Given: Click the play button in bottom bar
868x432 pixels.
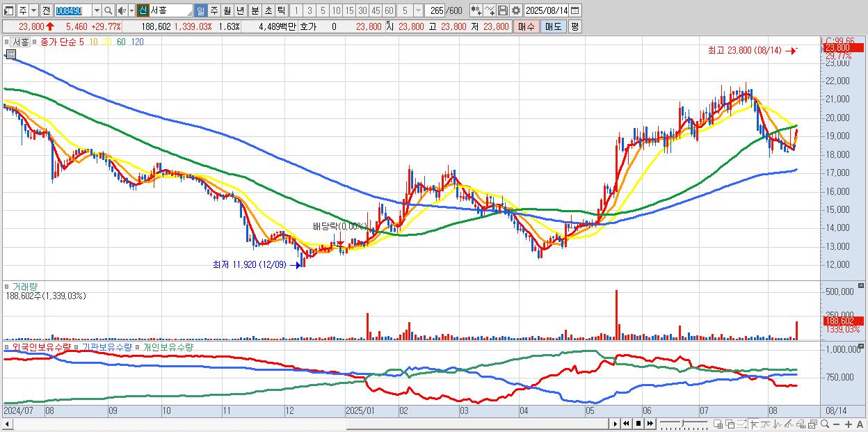Looking at the screenshot, I should [615, 424].
